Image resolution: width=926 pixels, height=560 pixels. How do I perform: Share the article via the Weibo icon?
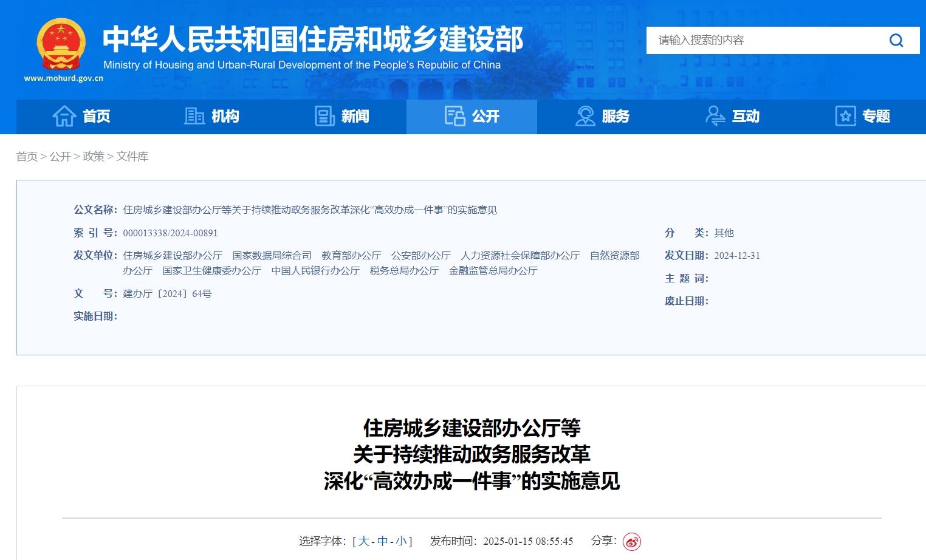tap(633, 541)
